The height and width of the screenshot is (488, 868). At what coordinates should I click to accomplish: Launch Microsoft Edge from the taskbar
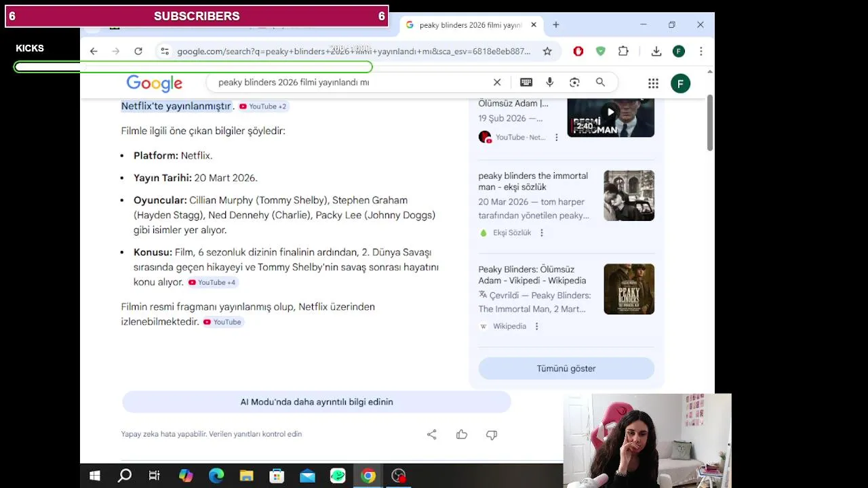pos(216,476)
